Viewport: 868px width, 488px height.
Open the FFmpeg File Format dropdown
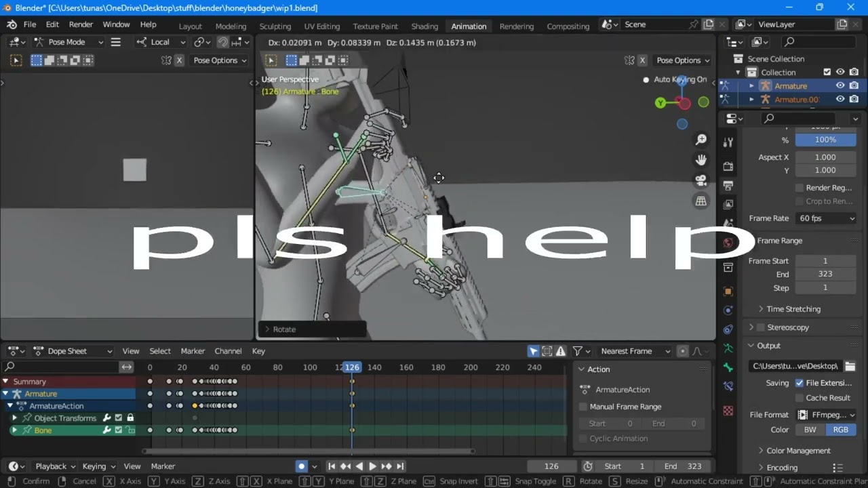pos(827,415)
